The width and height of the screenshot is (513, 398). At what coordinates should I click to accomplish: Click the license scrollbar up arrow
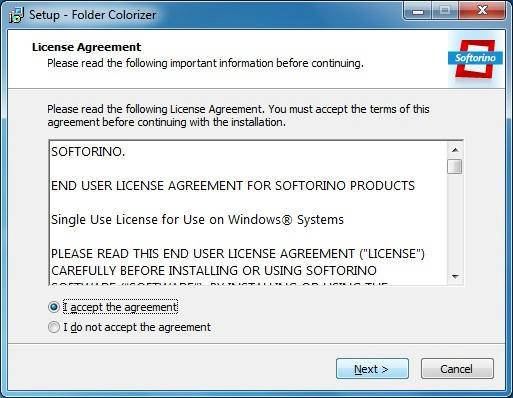pyautogui.click(x=455, y=150)
